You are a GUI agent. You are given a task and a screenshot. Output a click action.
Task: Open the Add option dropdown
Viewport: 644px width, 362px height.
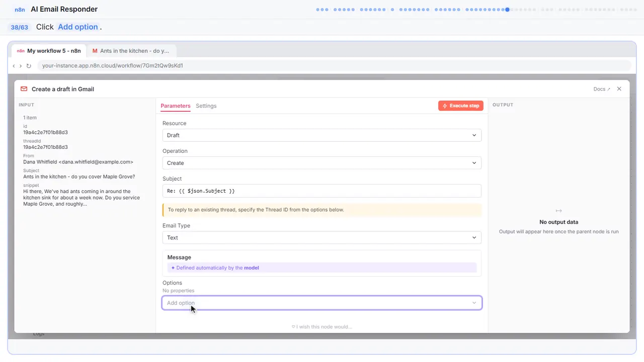322,303
